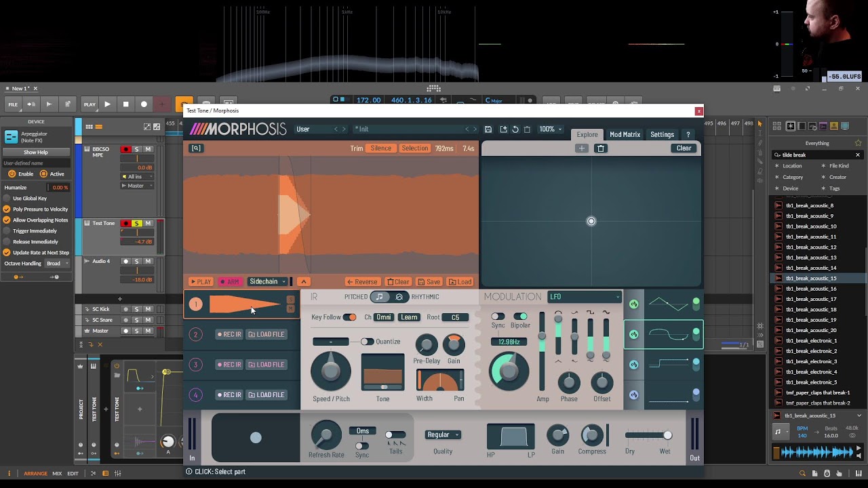Click the third modulator slot's round teal icon
The height and width of the screenshot is (488, 868).
634,365
